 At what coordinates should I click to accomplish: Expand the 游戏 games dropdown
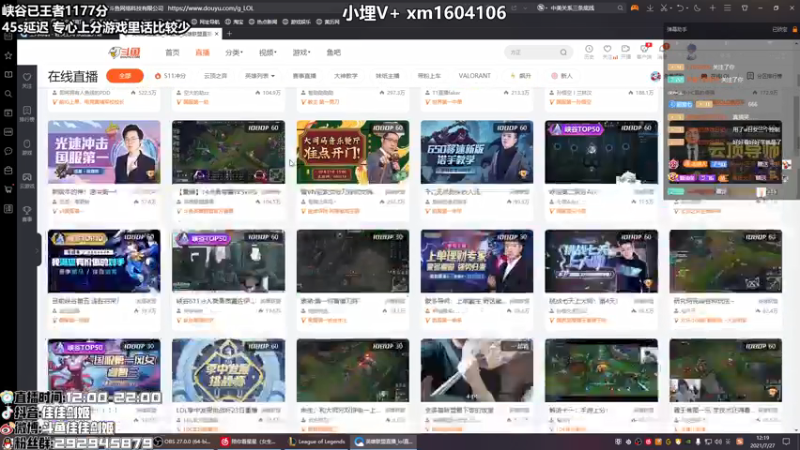pyautogui.click(x=301, y=52)
